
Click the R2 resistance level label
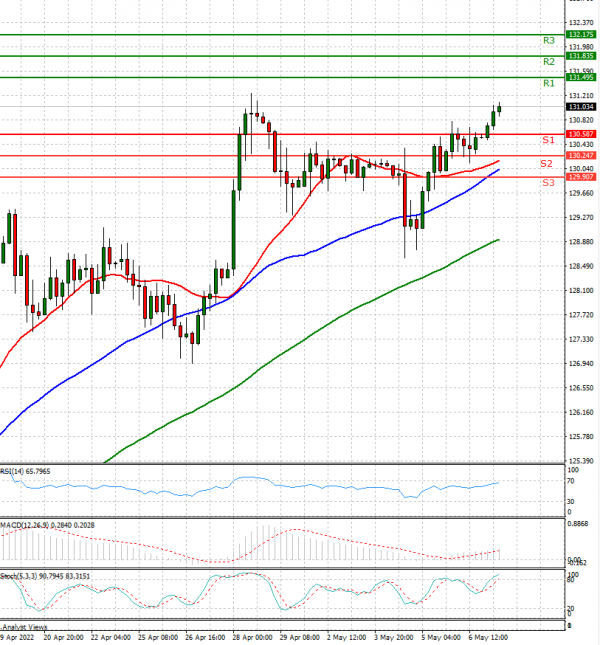click(549, 61)
